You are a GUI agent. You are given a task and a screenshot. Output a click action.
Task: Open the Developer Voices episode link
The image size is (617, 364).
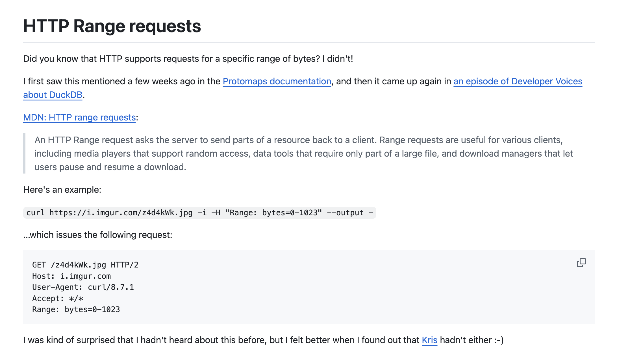click(x=518, y=81)
